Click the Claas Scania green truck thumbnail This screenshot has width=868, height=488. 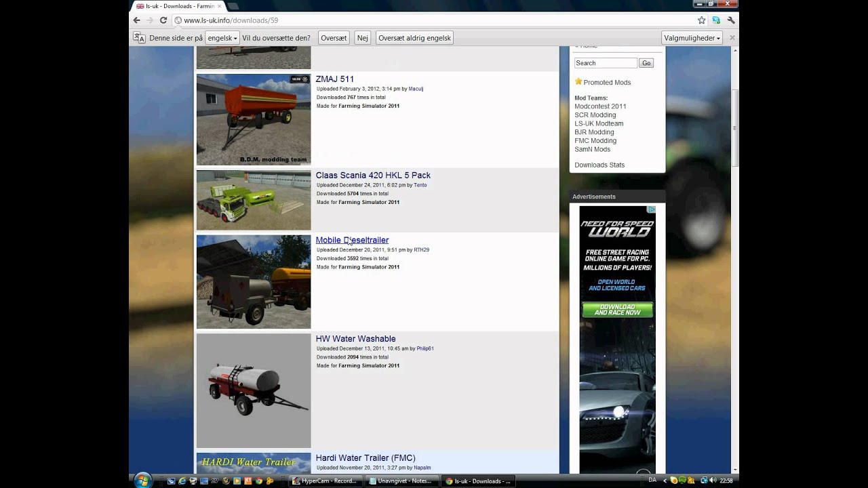[254, 200]
